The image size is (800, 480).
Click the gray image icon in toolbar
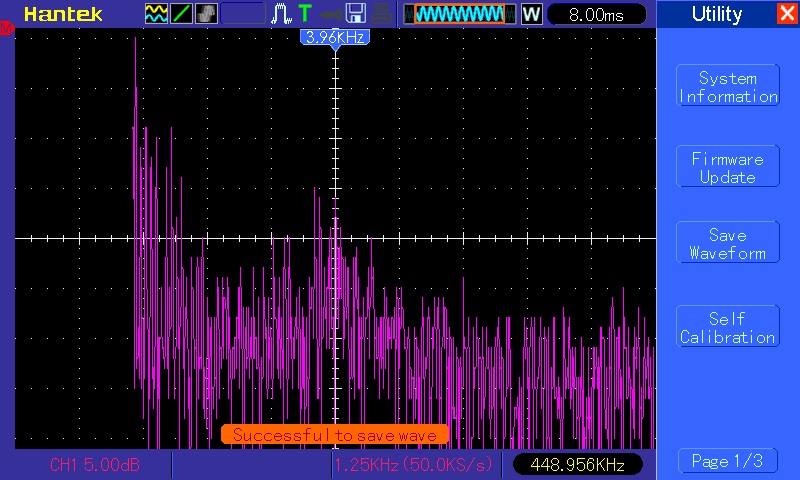pyautogui.click(x=206, y=14)
